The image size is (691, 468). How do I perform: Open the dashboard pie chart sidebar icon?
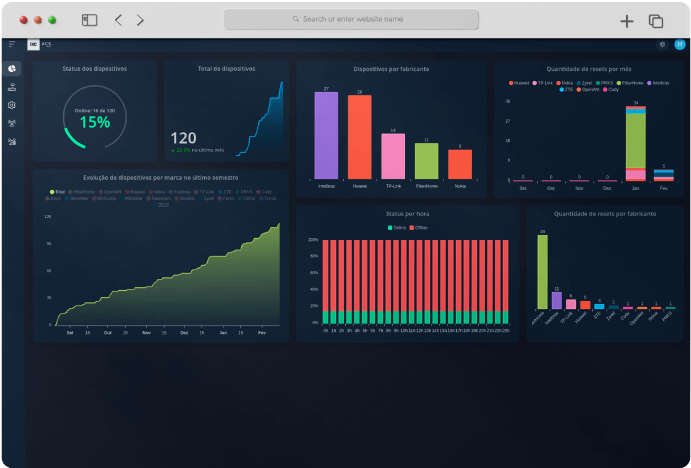(12, 68)
